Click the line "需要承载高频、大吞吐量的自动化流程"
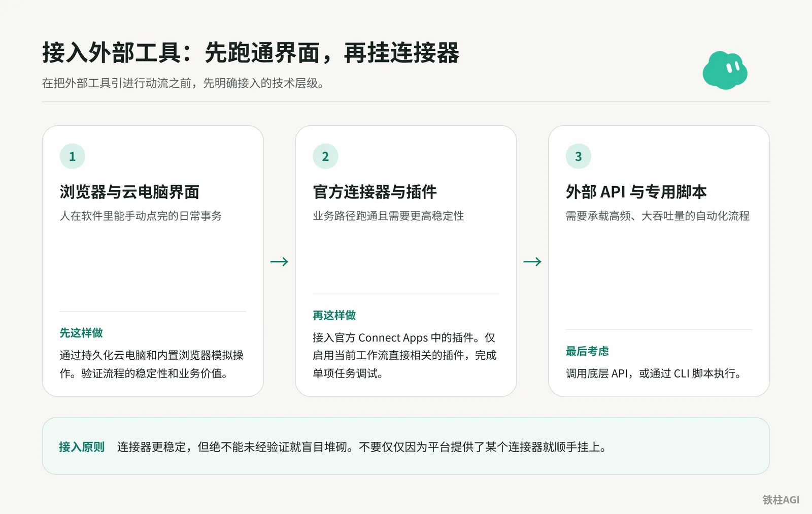This screenshot has height=514, width=812. [658, 216]
